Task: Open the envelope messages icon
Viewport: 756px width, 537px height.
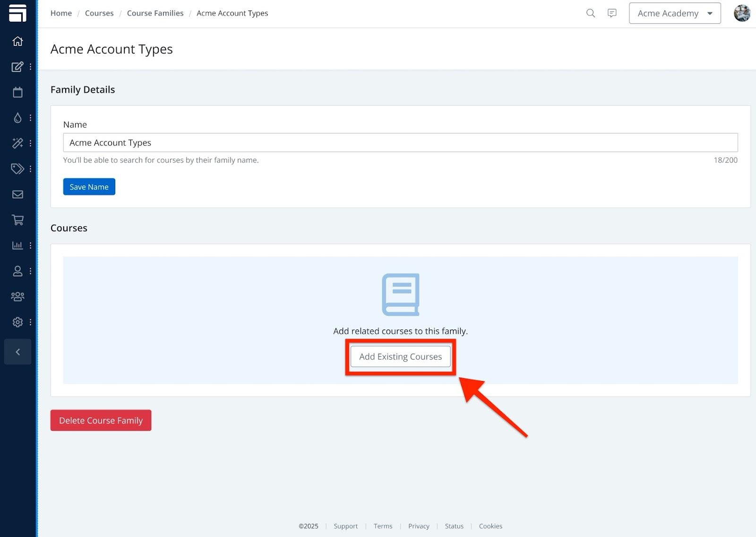Action: pos(17,194)
